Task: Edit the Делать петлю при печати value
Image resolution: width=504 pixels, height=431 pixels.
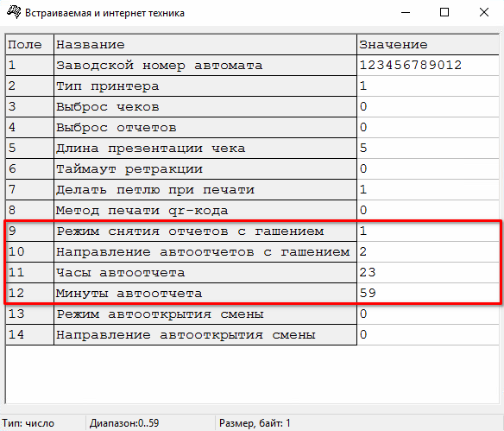Action: click(x=428, y=189)
